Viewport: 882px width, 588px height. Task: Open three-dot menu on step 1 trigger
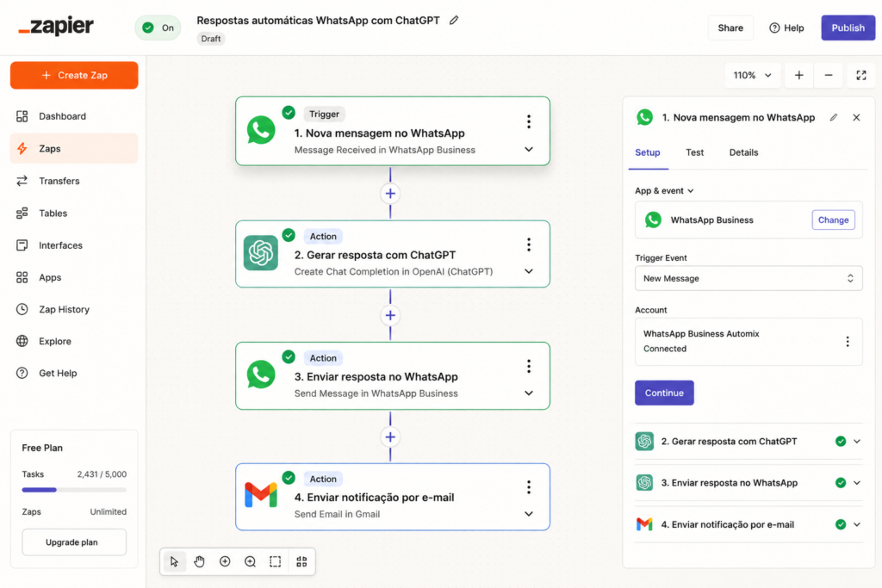[529, 121]
